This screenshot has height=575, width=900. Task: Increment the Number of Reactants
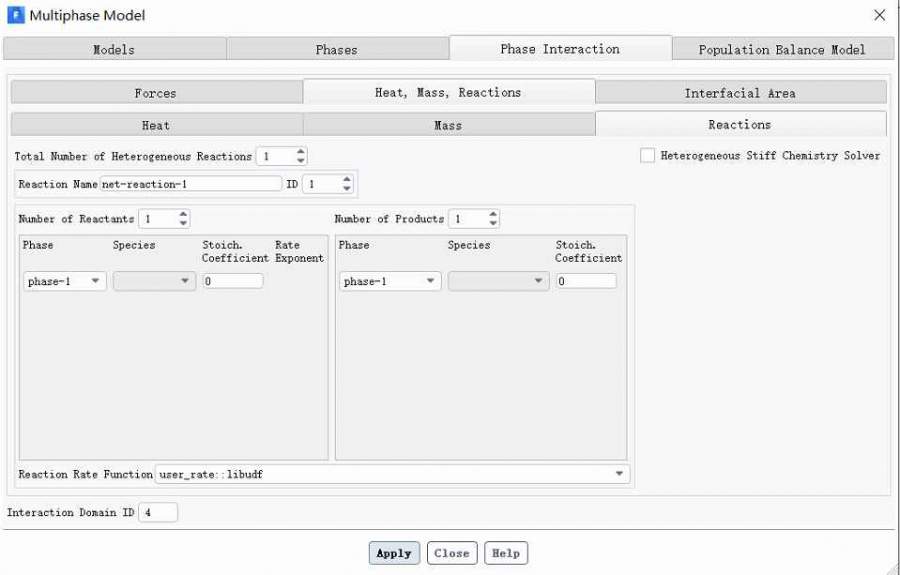[183, 214]
